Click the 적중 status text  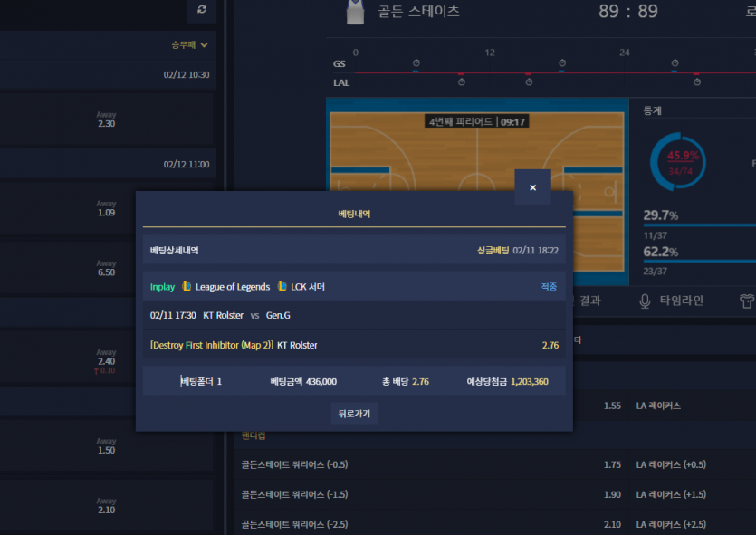(x=549, y=286)
